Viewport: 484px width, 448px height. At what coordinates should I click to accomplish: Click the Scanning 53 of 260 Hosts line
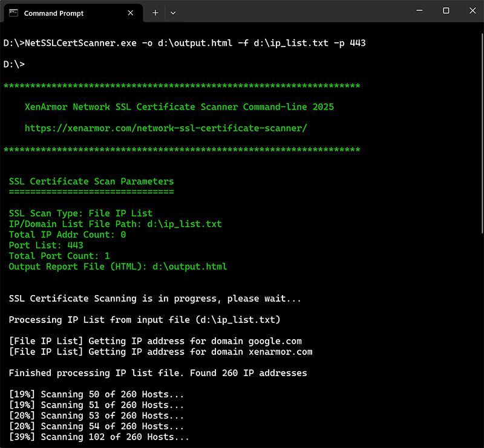click(x=96, y=415)
